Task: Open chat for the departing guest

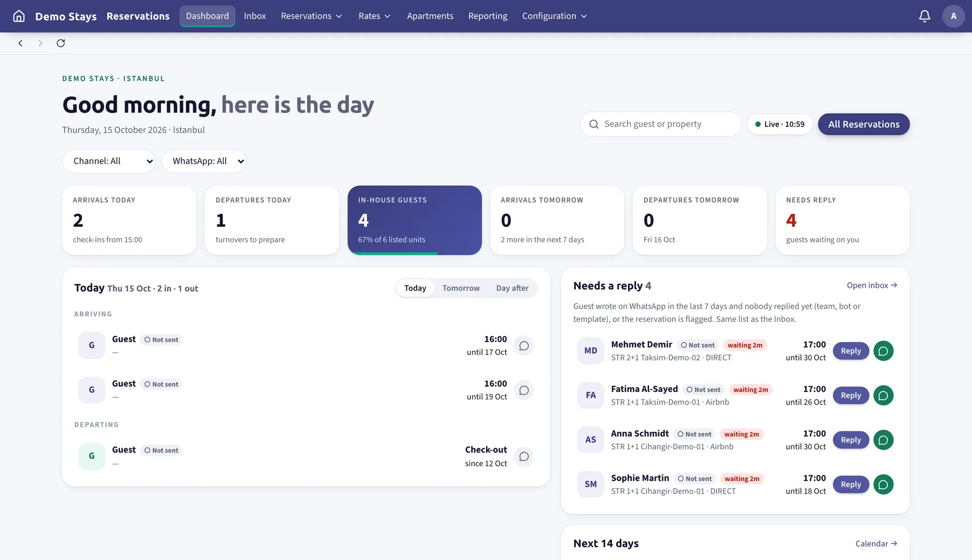Action: [524, 457]
